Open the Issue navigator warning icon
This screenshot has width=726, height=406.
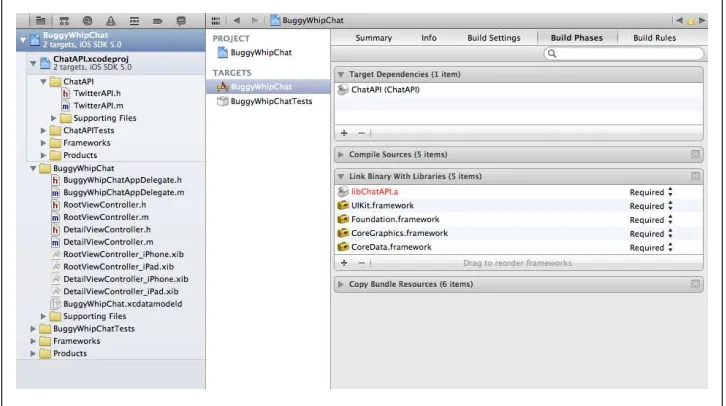tap(111, 20)
